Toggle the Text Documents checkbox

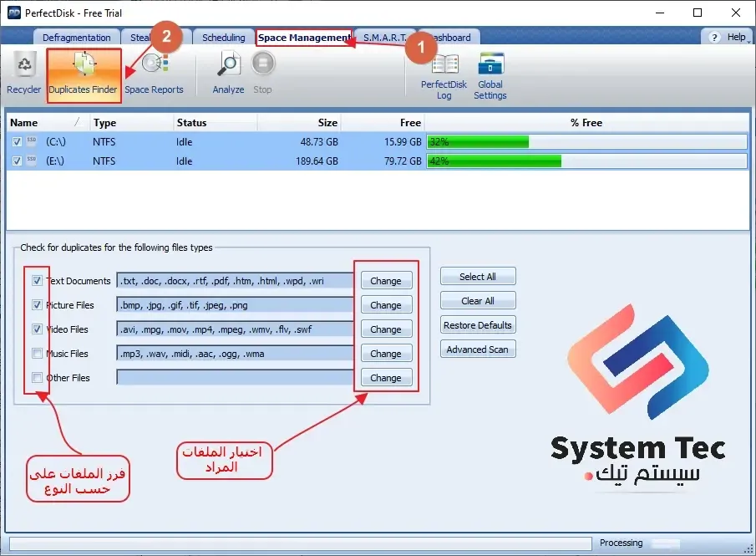coord(37,280)
